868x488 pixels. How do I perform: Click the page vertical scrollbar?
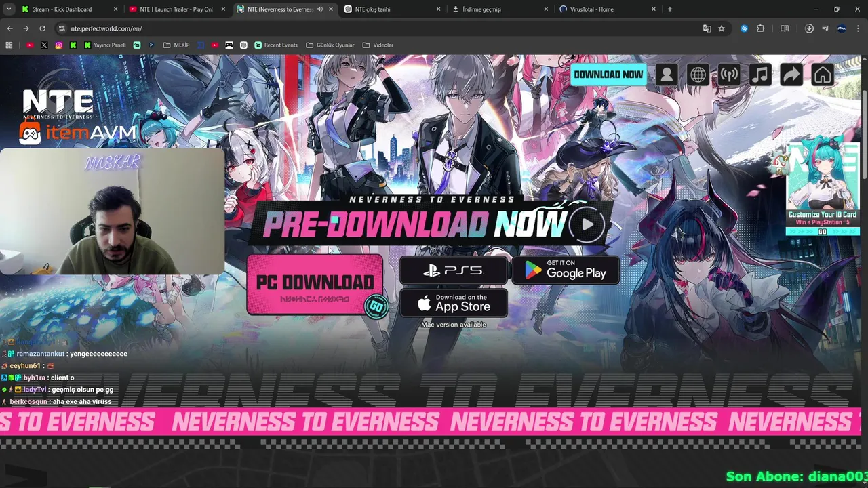click(x=864, y=136)
